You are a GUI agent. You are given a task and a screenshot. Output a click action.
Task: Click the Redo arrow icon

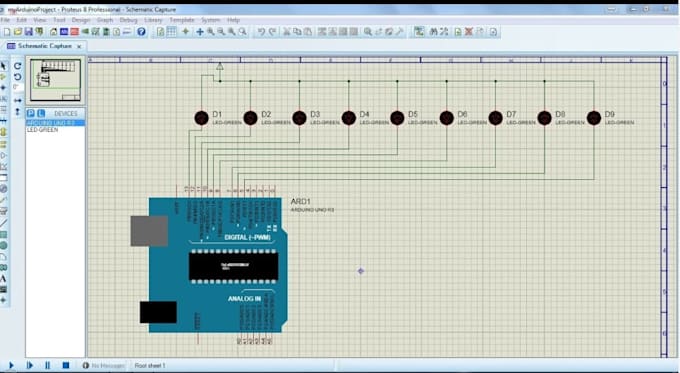pos(272,32)
